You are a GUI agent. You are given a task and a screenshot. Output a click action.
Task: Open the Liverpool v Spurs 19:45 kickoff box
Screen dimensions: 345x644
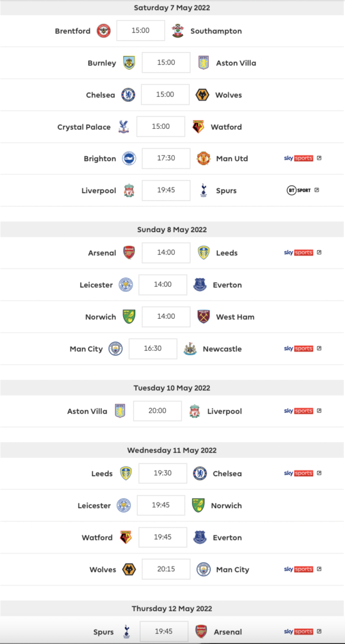click(166, 191)
